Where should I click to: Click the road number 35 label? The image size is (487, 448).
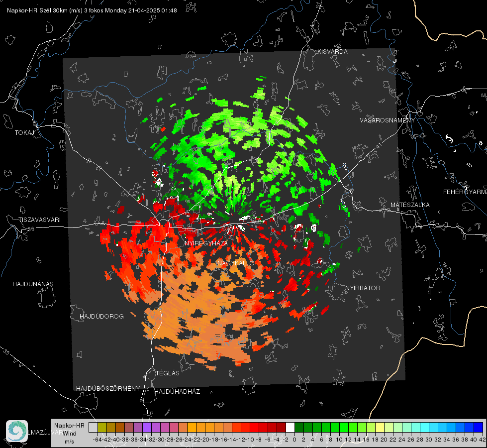(6, 352)
